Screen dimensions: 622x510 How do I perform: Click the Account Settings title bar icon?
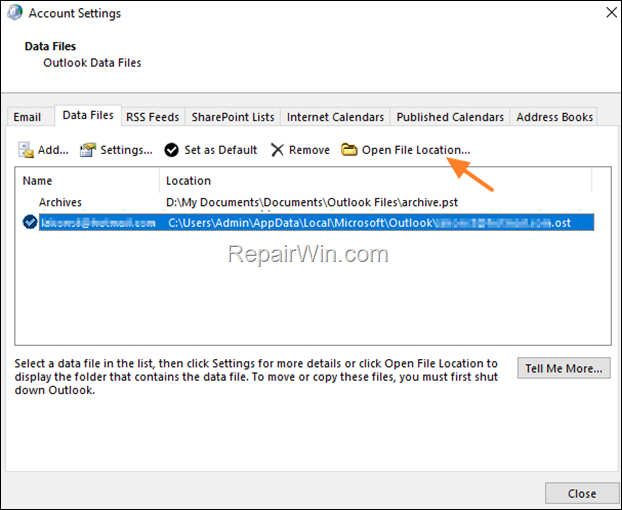tap(15, 12)
